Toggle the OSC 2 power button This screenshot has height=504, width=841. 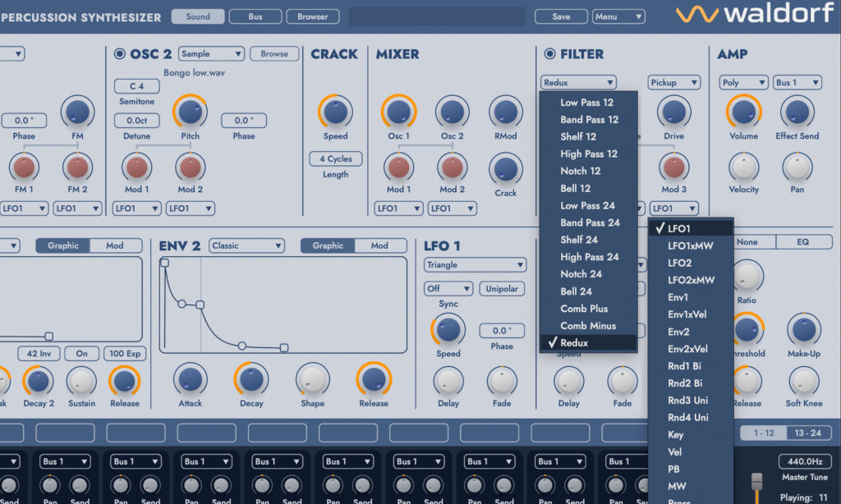click(120, 54)
